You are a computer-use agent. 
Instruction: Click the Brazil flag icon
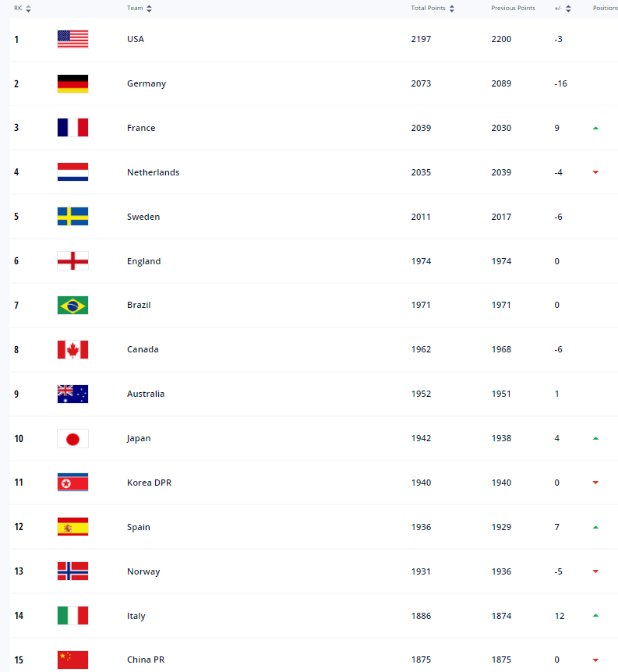tap(72, 305)
